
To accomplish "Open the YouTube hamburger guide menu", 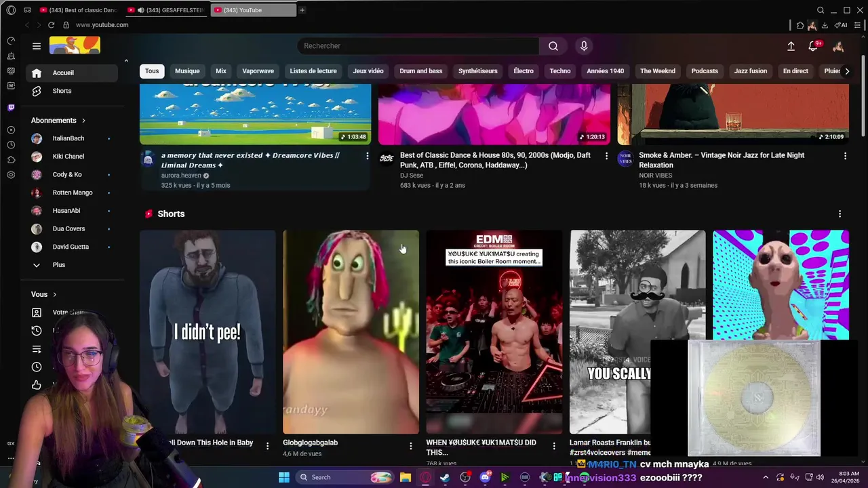I will [x=37, y=46].
